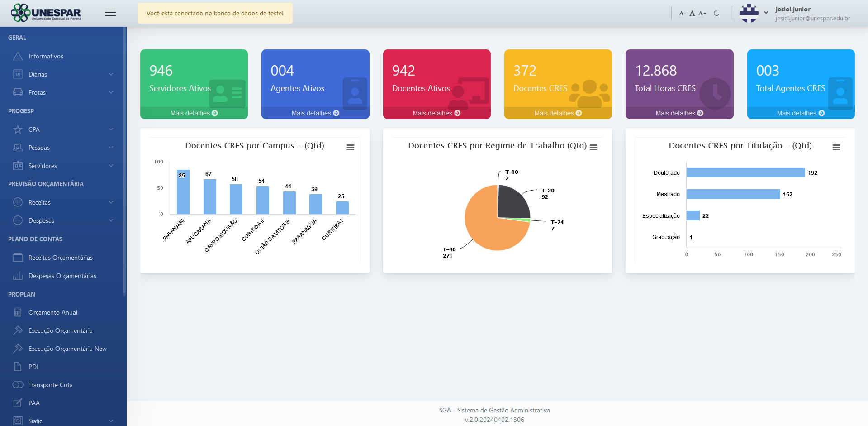868x426 pixels.
Task: Expand the Pessoas submenu chevron
Action: click(x=111, y=148)
